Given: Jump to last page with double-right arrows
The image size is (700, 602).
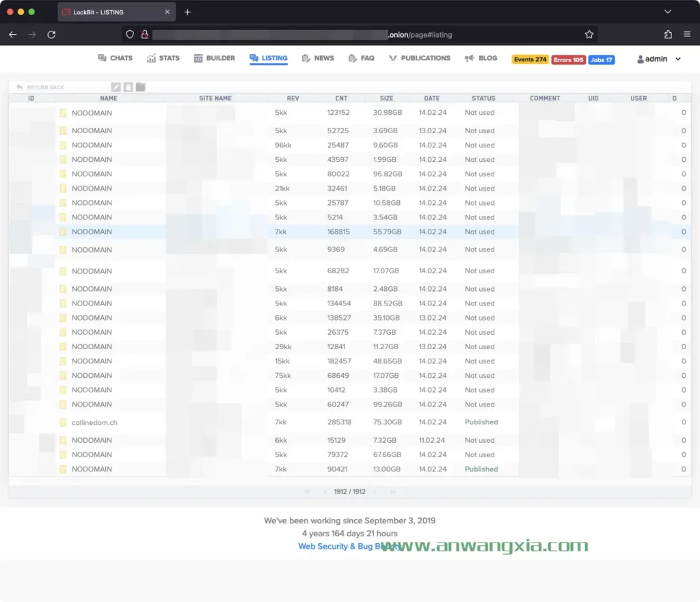Looking at the screenshot, I should [x=392, y=492].
